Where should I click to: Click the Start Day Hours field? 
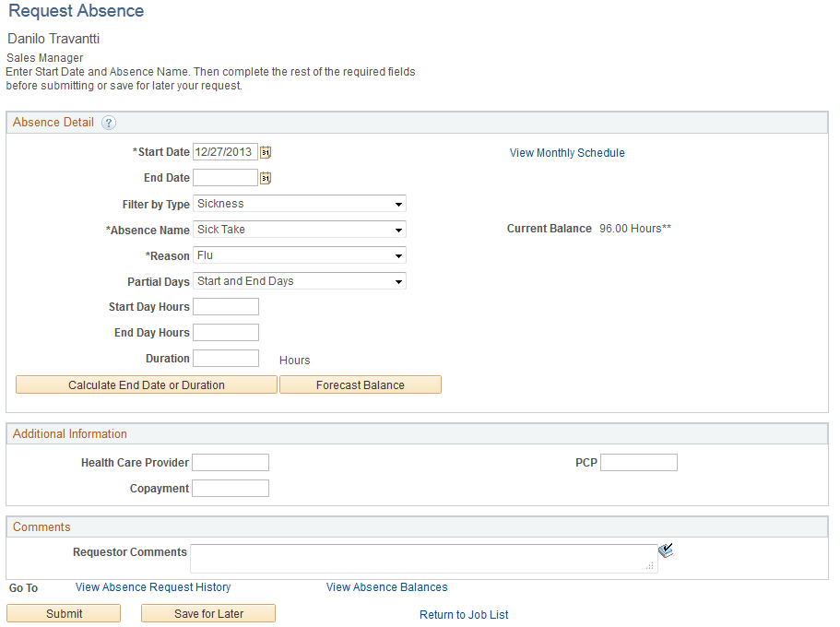point(225,306)
